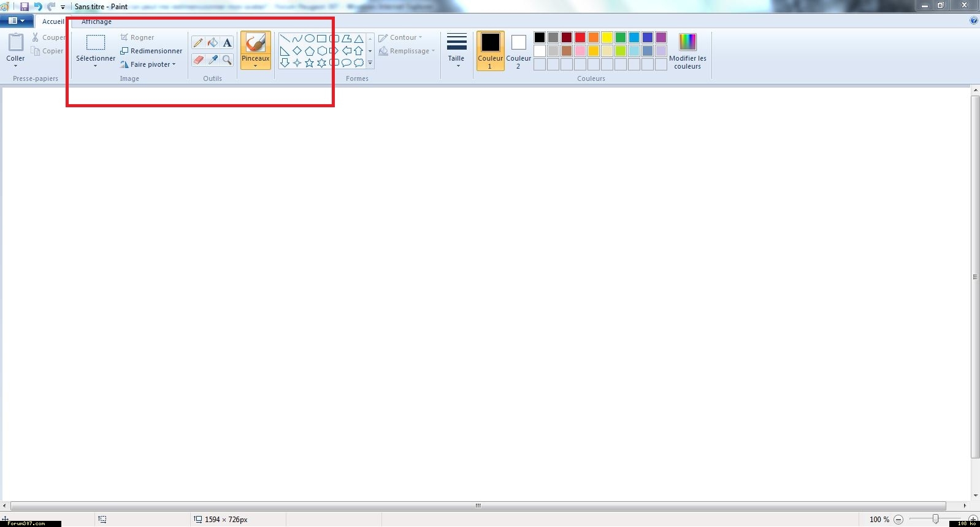Pick the red color swatch
Screen dimensions: 980x527
pyautogui.click(x=580, y=38)
